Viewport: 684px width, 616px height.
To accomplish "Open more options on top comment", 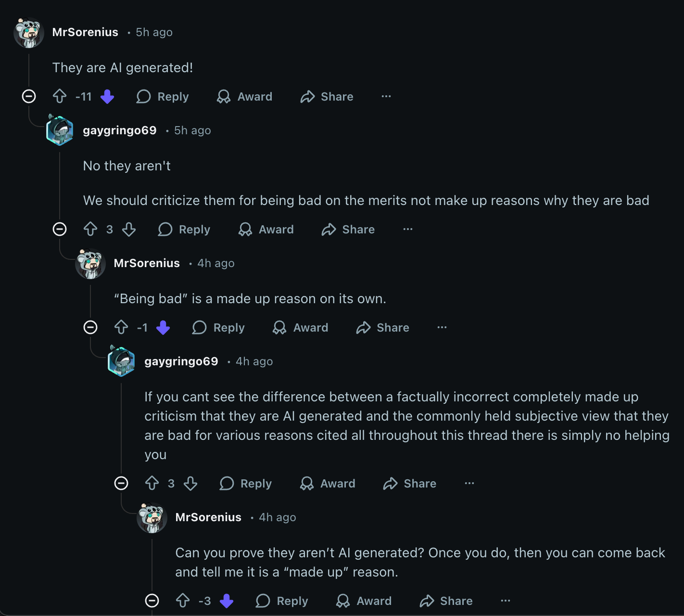I will click(386, 96).
